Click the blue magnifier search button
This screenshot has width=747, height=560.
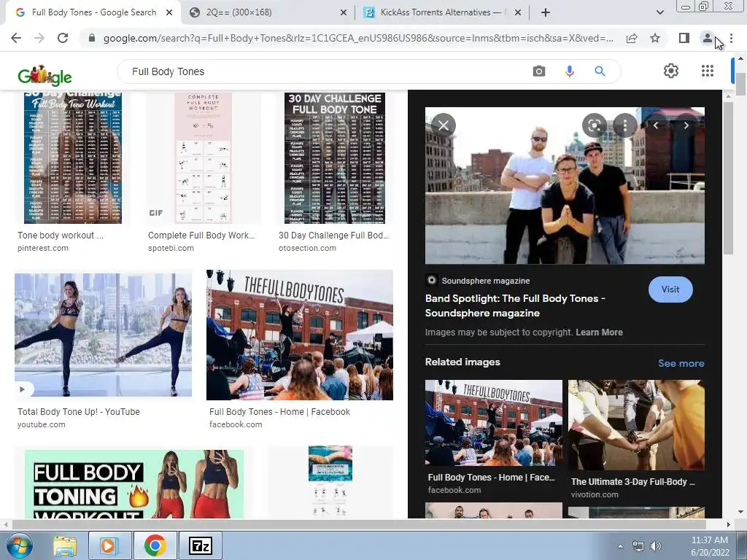pos(600,71)
